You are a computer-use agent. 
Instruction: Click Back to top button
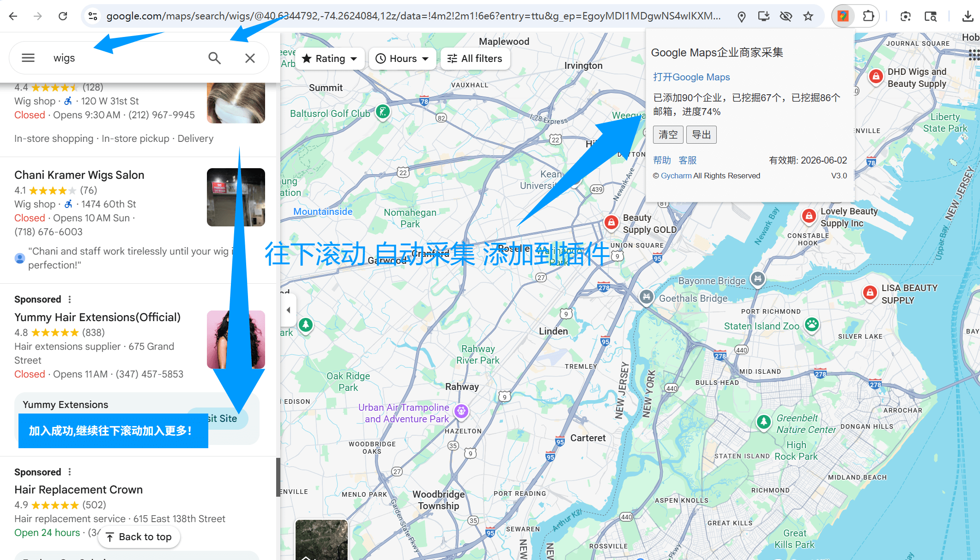[x=139, y=537]
